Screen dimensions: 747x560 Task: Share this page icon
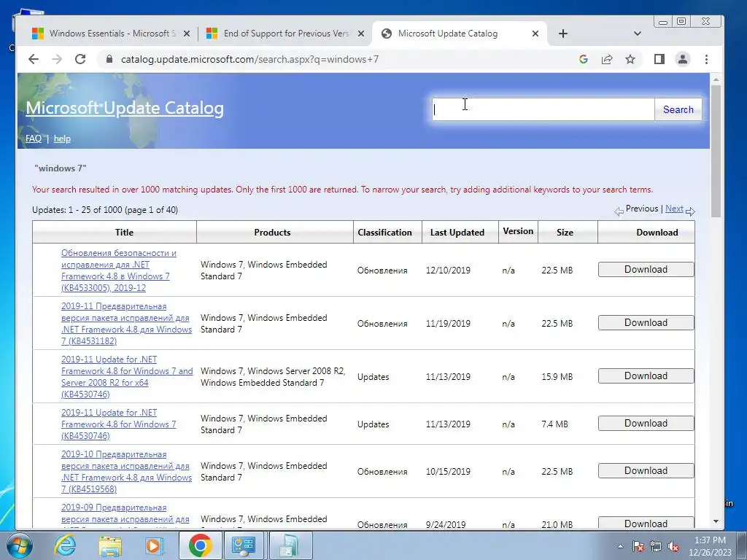pos(606,59)
